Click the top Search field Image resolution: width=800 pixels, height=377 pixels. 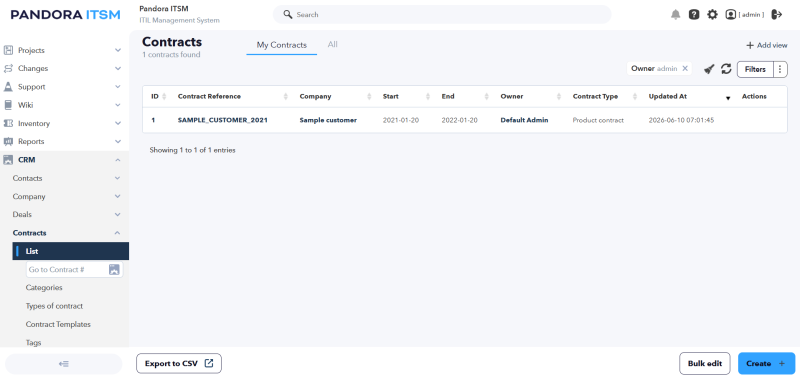coord(442,14)
